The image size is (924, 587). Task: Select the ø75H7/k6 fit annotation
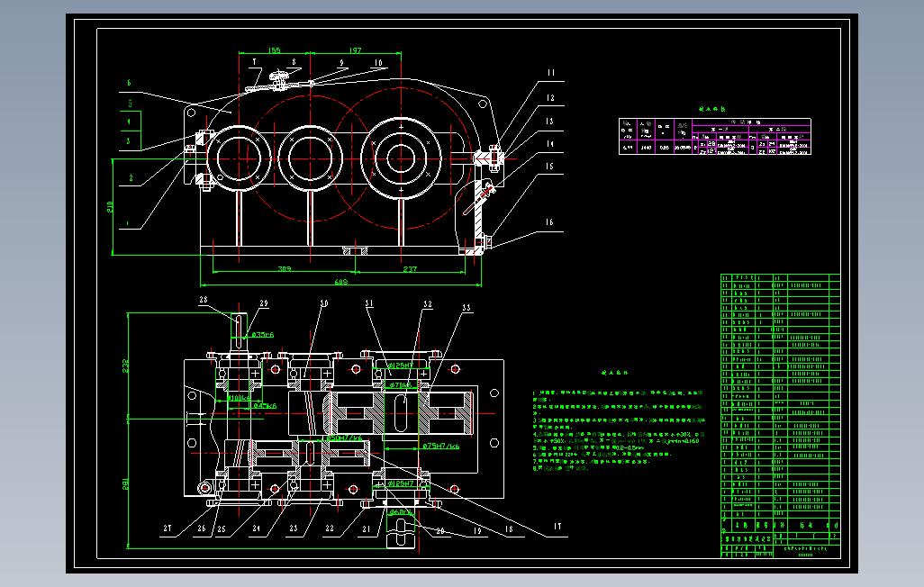tap(441, 447)
